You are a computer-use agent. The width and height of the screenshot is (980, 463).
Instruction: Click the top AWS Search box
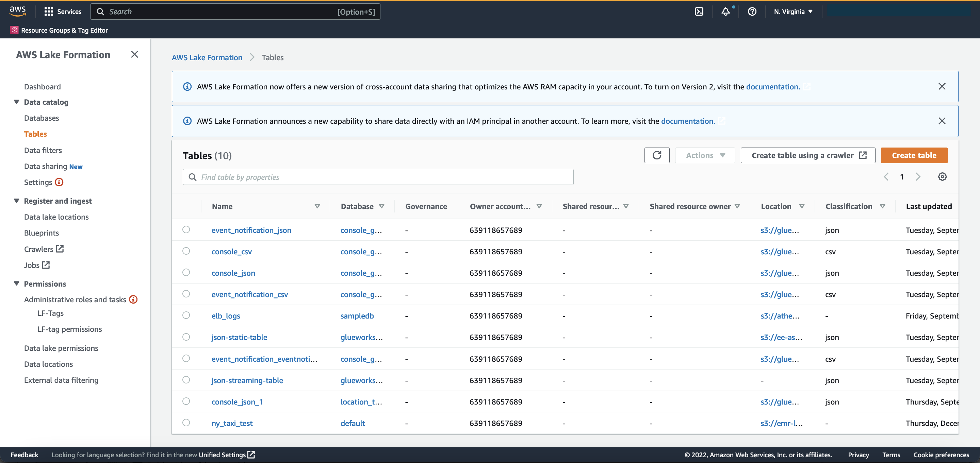click(x=235, y=12)
